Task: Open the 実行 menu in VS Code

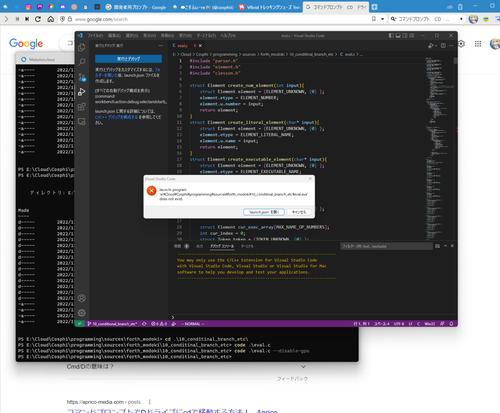Action: 185,35
